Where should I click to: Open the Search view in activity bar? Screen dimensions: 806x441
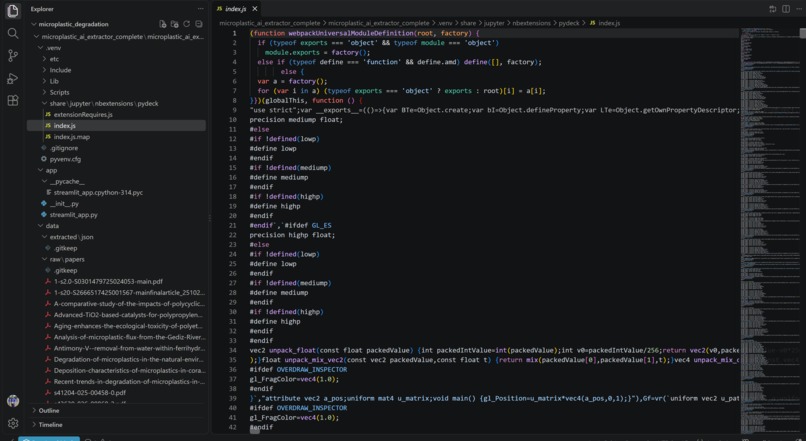coord(13,33)
